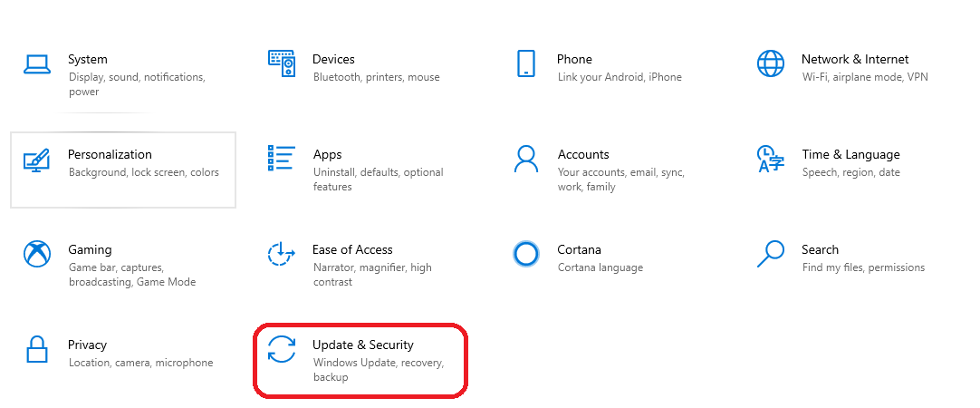Open the Update & Security label

363,345
